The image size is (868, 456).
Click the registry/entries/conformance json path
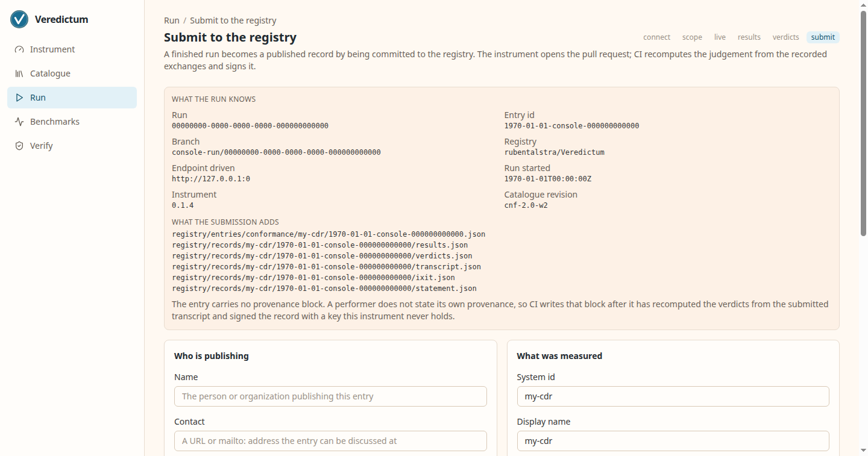[329, 234]
